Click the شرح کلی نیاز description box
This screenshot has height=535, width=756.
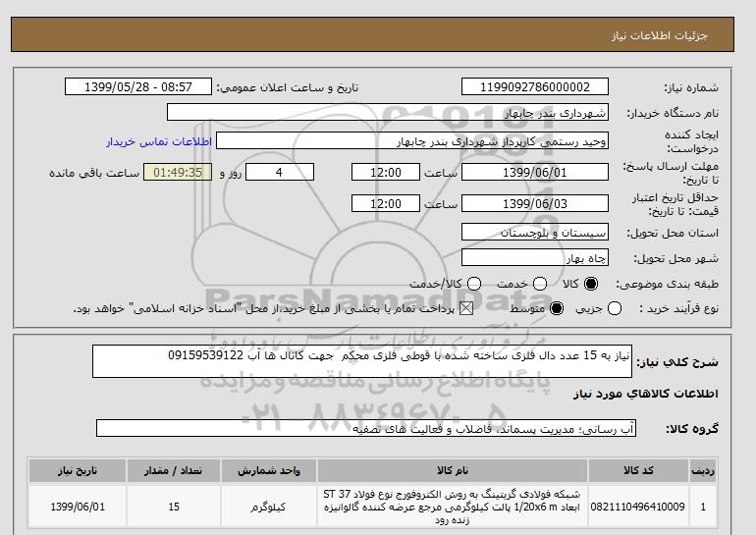pos(362,361)
